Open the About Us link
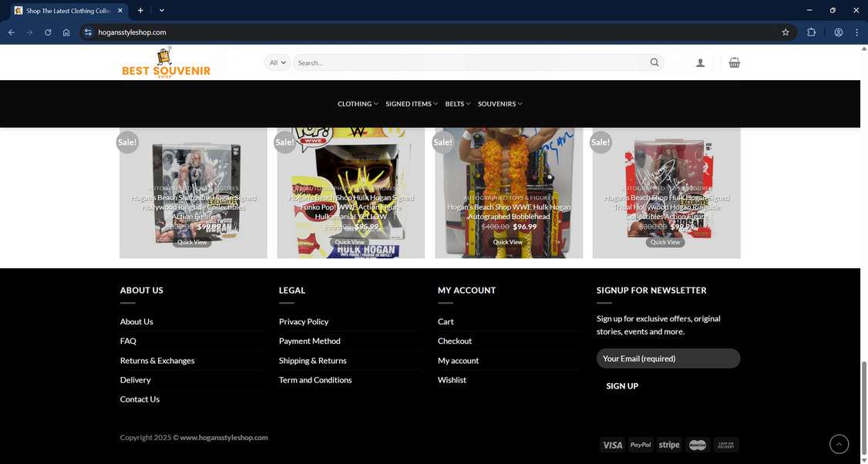Image resolution: width=868 pixels, height=464 pixels. tap(136, 321)
